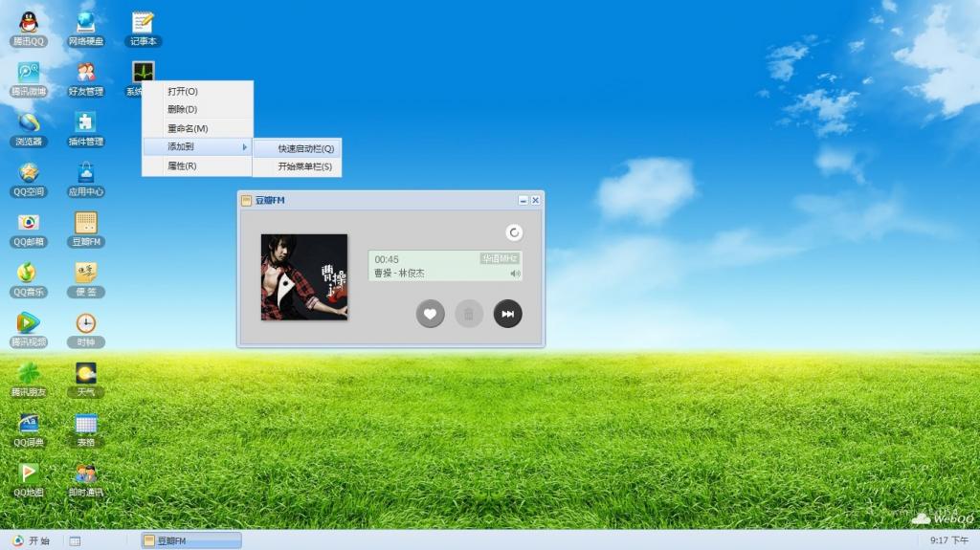Open the 豆瓣FM desktop icon

(85, 230)
